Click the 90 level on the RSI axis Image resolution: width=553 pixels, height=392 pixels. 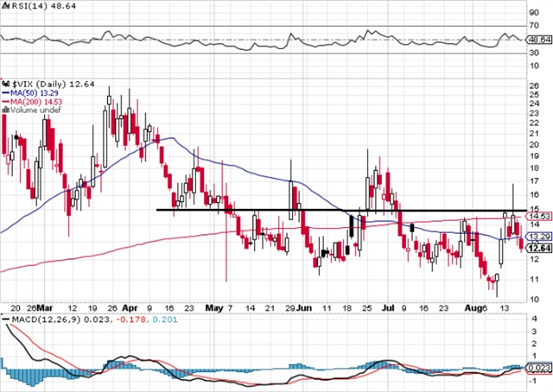tap(536, 14)
